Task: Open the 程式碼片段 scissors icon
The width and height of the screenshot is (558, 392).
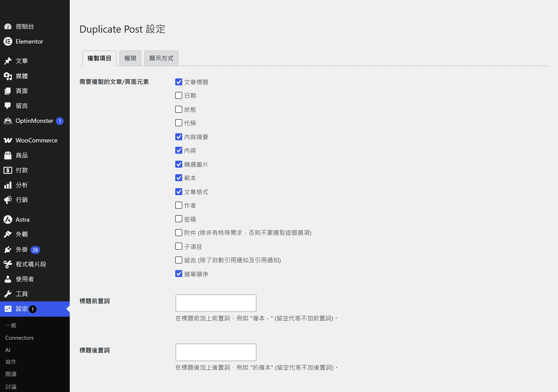Action: (8, 264)
